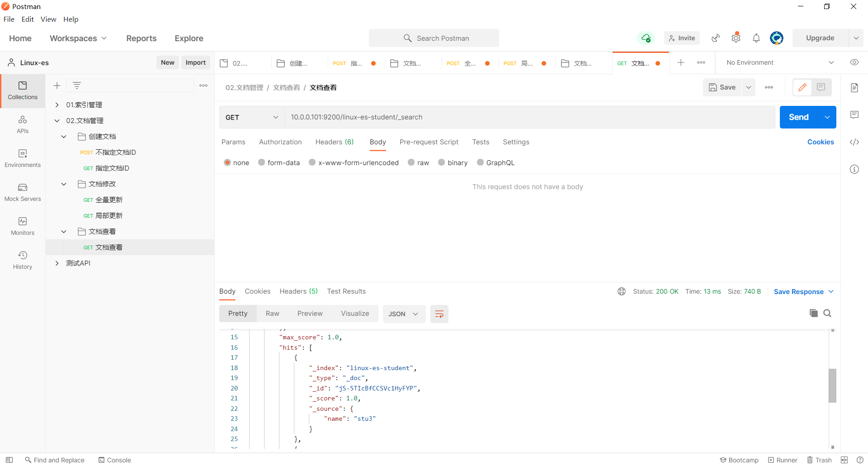Viewport: 868px width, 466px height.
Task: Open the Upgrade dropdown arrow
Action: click(856, 38)
